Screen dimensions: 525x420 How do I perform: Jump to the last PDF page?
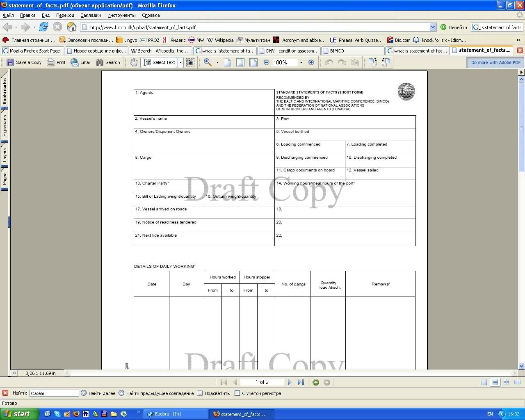(301, 382)
